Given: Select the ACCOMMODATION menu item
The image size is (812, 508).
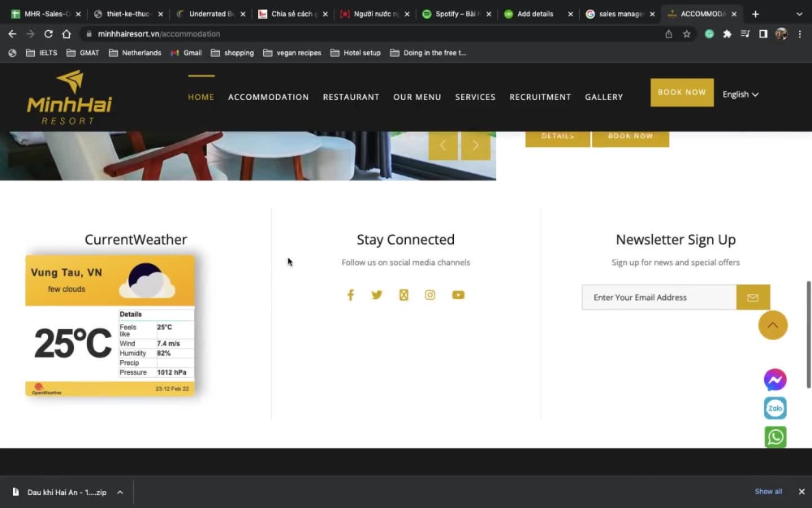Looking at the screenshot, I should pos(268,97).
